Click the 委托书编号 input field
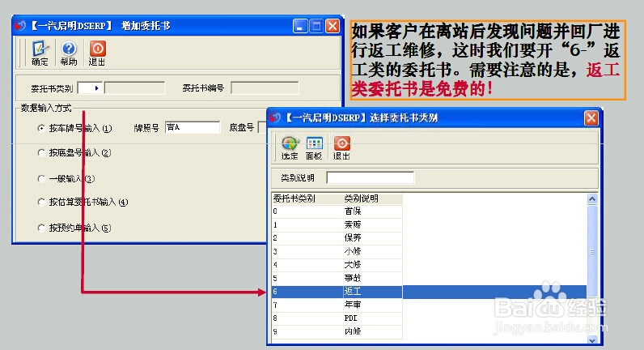Viewport: 644px width, 350px height. [x=265, y=88]
